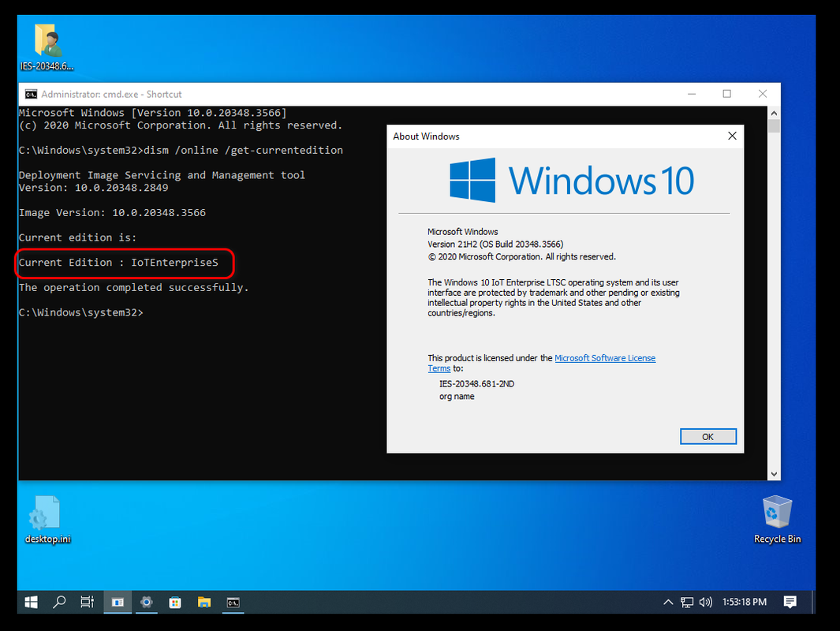
Task: Click 'Deployment Image Servicing and Management tool' line
Action: [x=162, y=175]
